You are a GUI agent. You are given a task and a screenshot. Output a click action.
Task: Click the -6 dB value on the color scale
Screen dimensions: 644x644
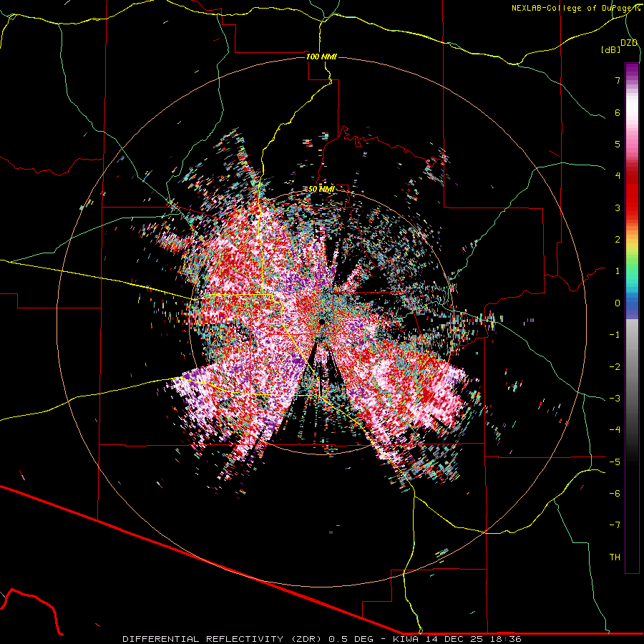615,494
